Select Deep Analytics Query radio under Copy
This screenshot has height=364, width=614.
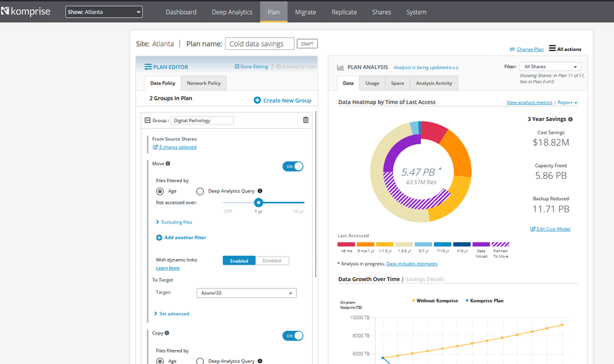[200, 361]
